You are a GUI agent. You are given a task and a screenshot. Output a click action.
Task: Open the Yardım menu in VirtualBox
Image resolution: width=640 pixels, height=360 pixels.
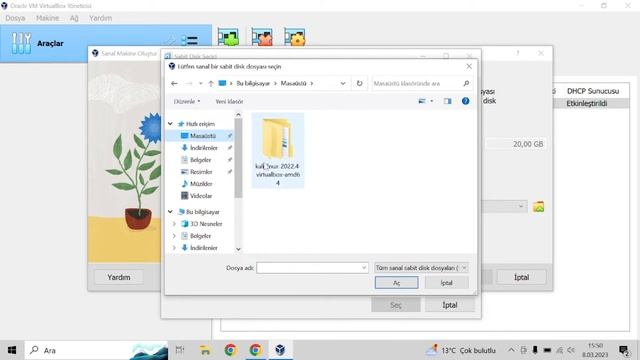(x=100, y=18)
